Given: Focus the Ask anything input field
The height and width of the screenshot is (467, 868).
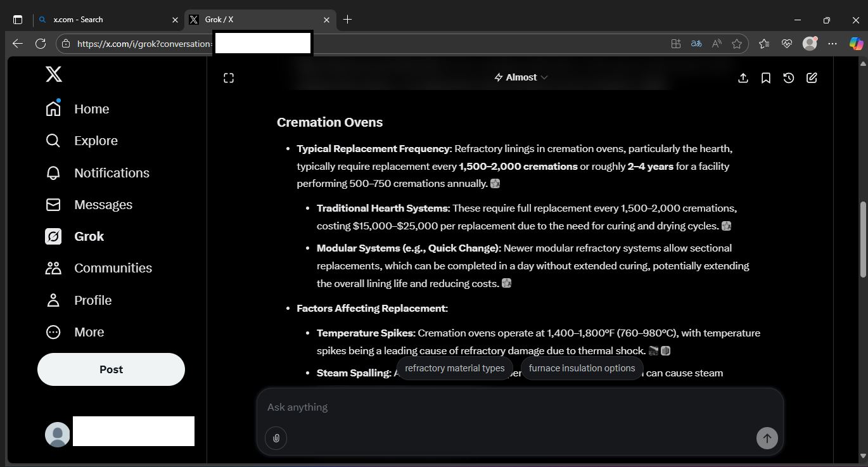Looking at the screenshot, I should tap(507, 407).
